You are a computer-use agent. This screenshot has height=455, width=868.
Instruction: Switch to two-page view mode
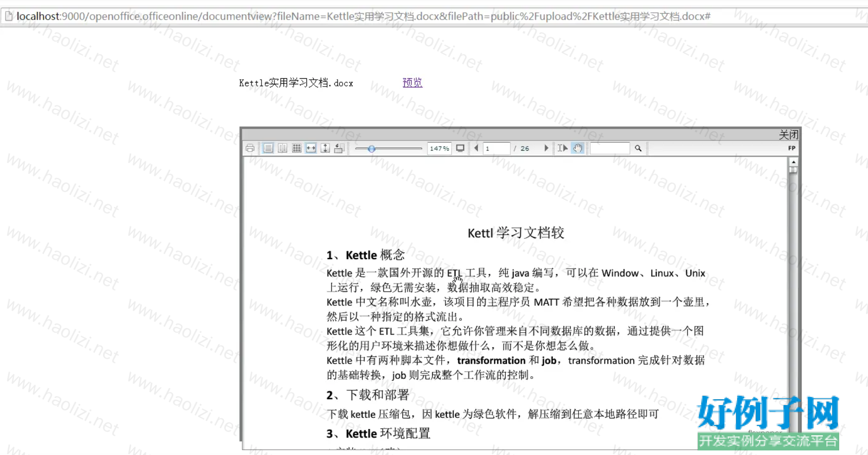click(283, 148)
